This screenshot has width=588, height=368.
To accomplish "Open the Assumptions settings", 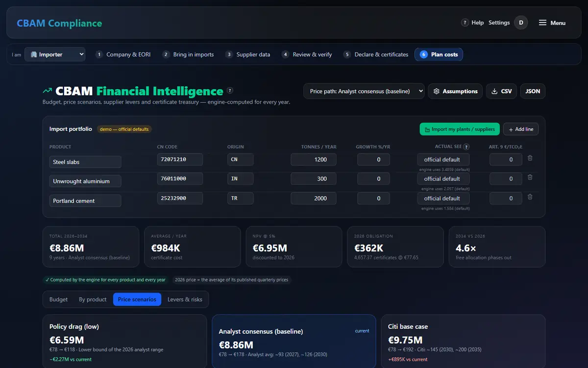I will click(x=455, y=91).
